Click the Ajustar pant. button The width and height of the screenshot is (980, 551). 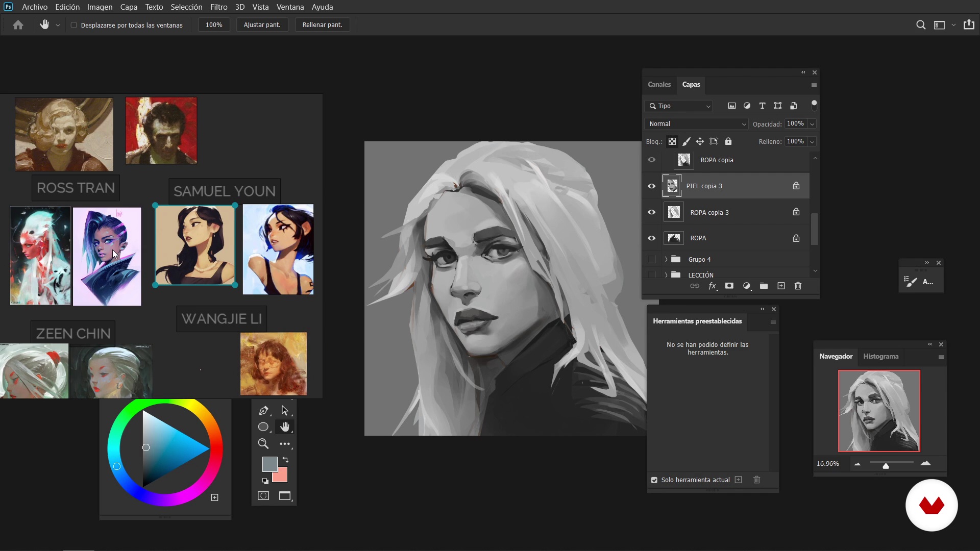click(x=262, y=25)
